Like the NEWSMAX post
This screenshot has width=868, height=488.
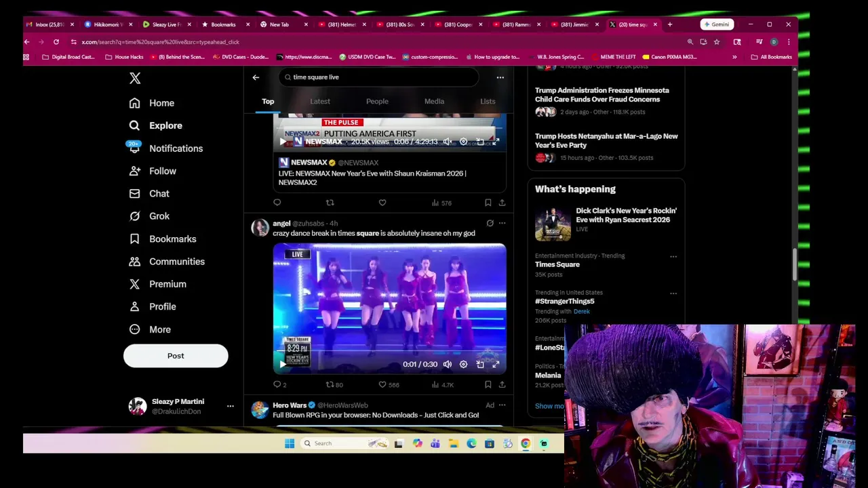coord(382,203)
